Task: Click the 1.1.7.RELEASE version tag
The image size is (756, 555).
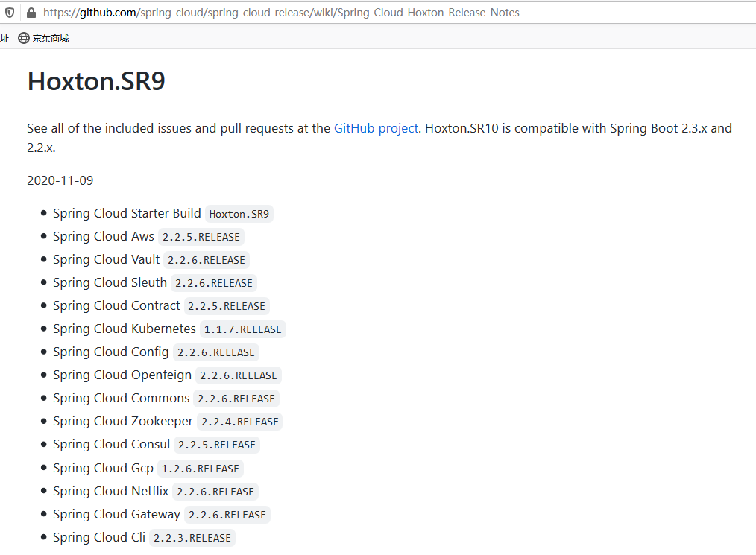Action: pyautogui.click(x=243, y=329)
